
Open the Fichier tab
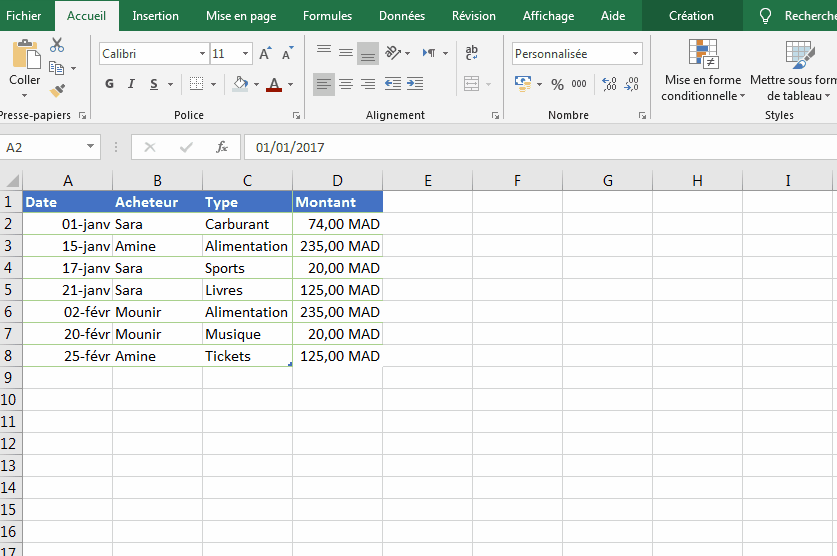[x=23, y=15]
